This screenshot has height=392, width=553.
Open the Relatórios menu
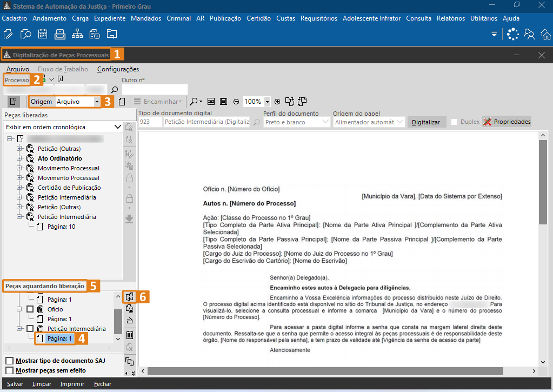click(x=451, y=18)
